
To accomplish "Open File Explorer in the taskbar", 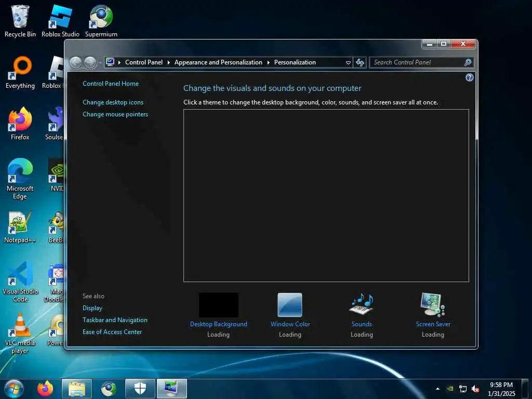I will pyautogui.click(x=77, y=389).
